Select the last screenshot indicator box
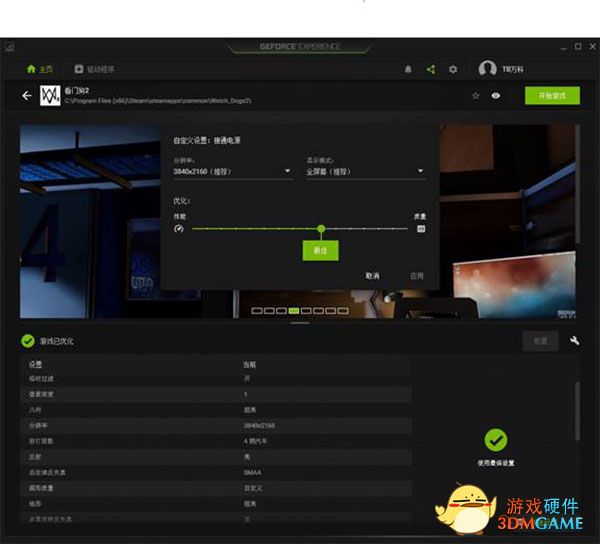The image size is (600, 544). (x=343, y=311)
